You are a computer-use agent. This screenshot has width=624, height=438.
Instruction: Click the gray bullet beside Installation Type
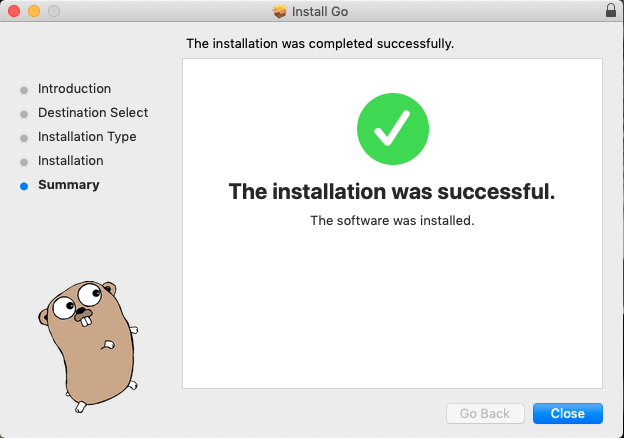coord(24,138)
